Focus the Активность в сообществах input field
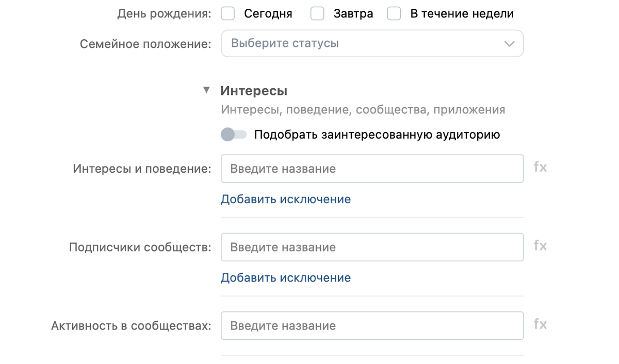Image resolution: width=619 pixels, height=364 pixels. 372,325
